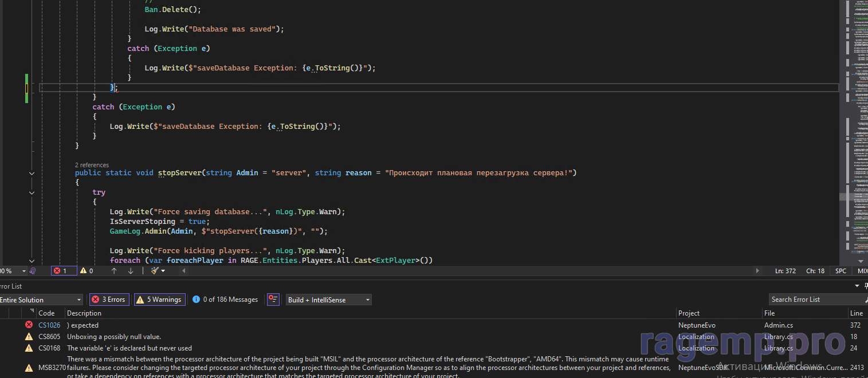868x378 pixels.
Task: Run code cleanup broom icon
Action: point(154,271)
